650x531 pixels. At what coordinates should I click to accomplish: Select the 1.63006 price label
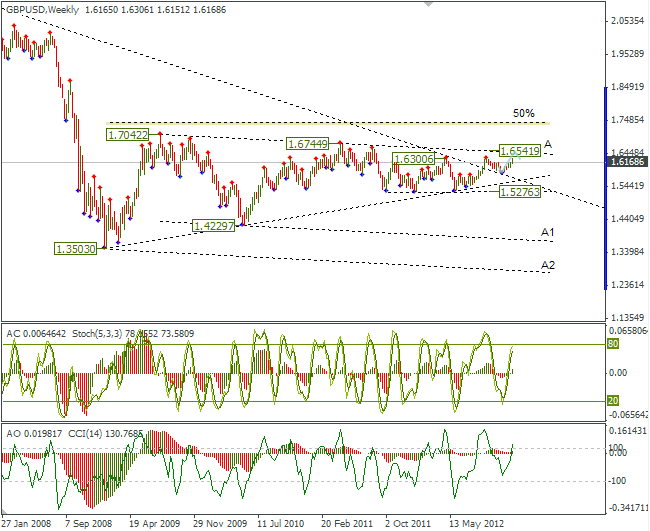tap(413, 159)
